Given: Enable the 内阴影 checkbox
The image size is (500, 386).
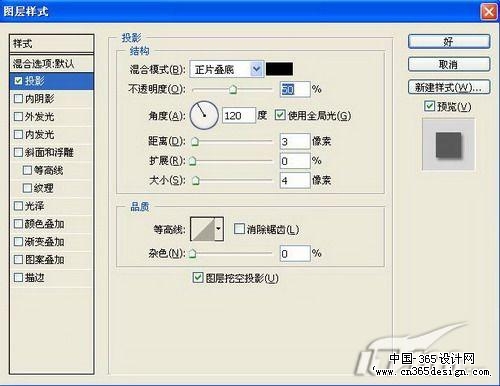Looking at the screenshot, I should tap(18, 98).
